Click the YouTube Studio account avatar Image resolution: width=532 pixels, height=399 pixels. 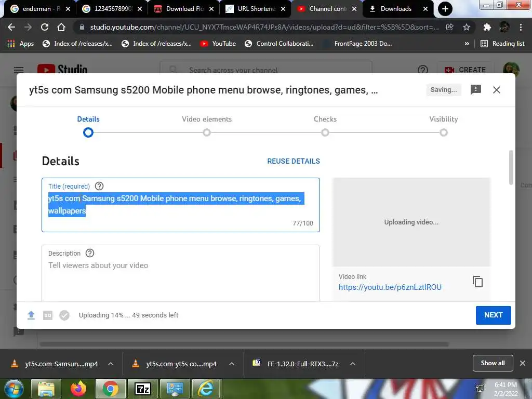[x=511, y=70]
